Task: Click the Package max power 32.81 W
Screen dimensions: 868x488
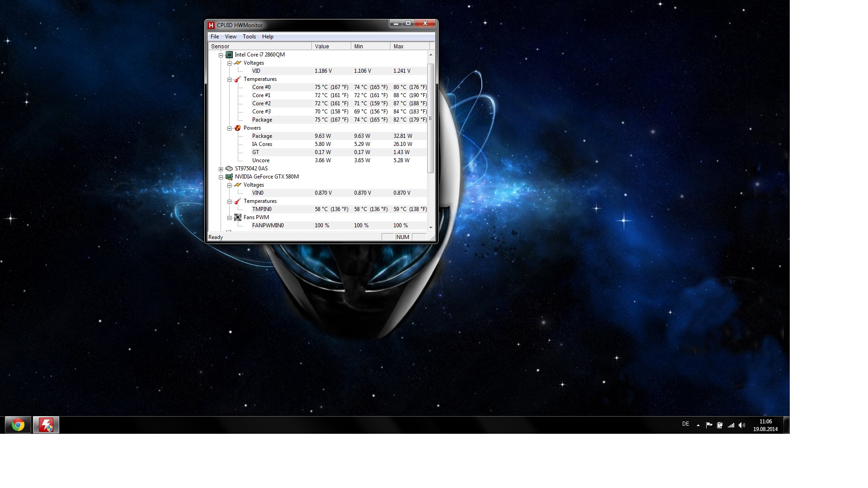Action: point(403,136)
